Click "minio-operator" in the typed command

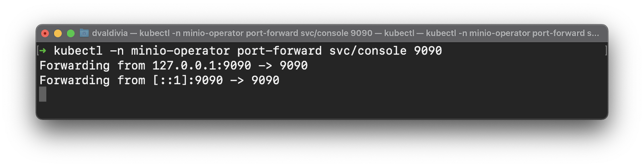[x=180, y=51]
